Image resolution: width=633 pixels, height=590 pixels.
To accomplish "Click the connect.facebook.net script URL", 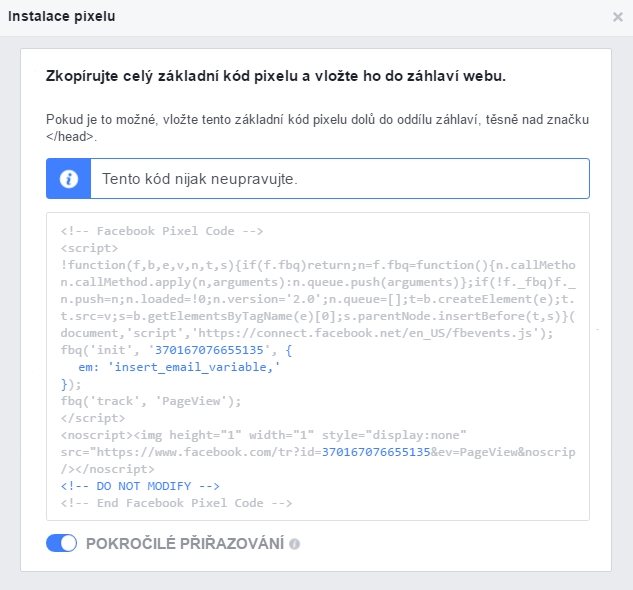I will 365,333.
